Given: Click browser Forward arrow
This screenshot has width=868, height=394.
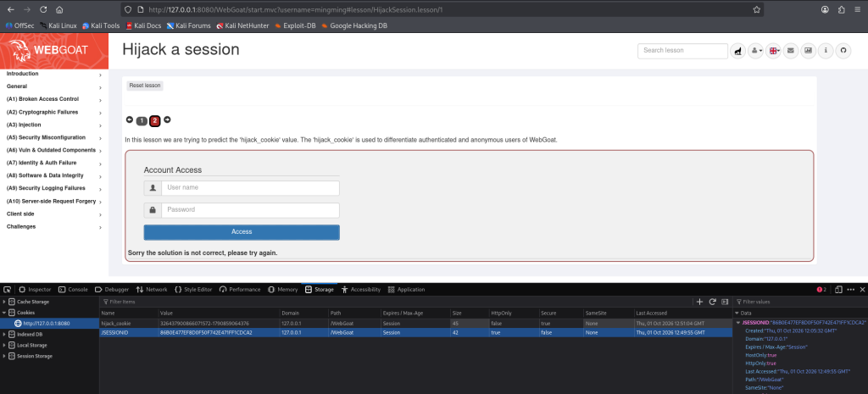Looking at the screenshot, I should pyautogui.click(x=26, y=9).
